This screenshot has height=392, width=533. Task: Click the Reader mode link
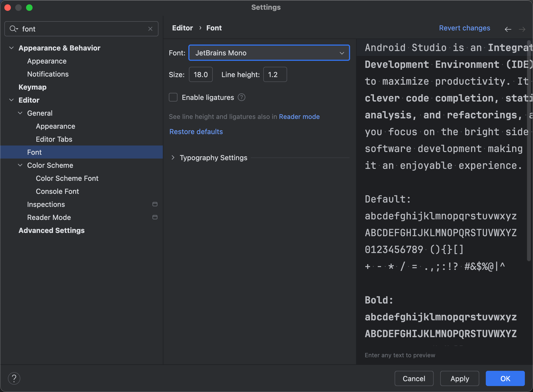pos(299,117)
